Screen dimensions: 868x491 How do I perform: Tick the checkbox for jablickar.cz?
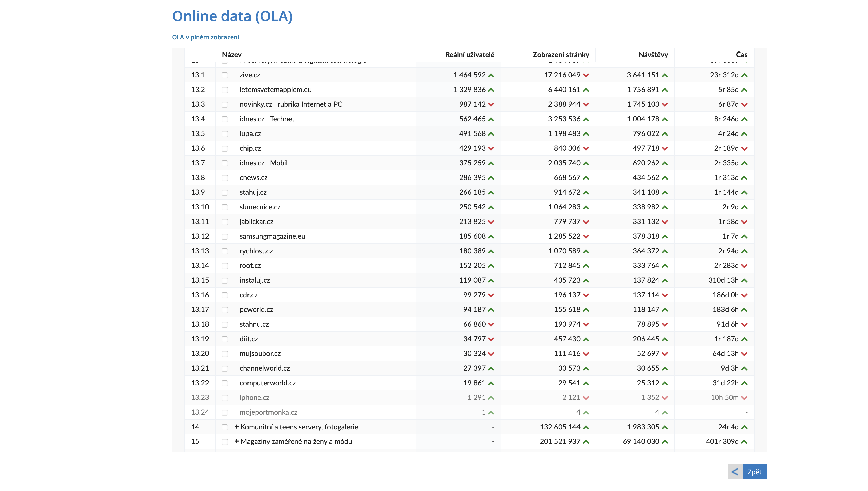click(225, 222)
